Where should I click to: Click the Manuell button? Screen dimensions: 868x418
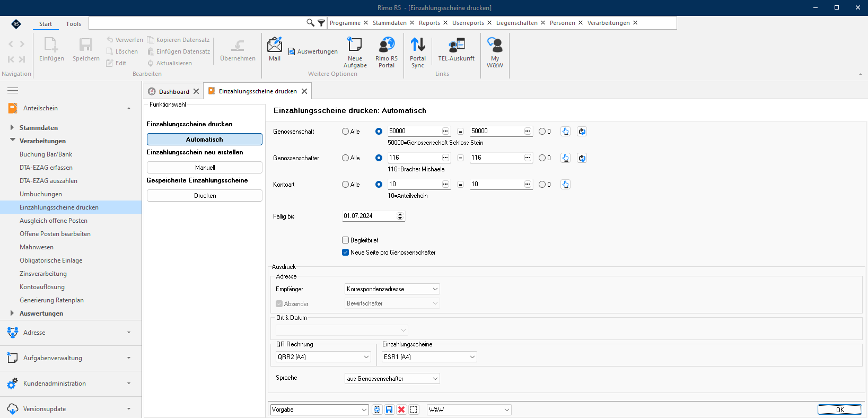point(205,168)
